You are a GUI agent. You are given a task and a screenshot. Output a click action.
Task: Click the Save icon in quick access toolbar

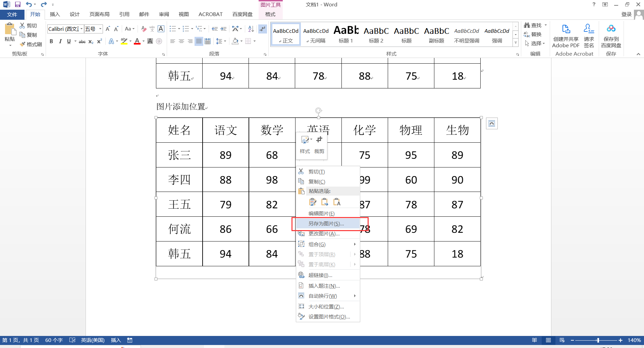pos(18,4)
